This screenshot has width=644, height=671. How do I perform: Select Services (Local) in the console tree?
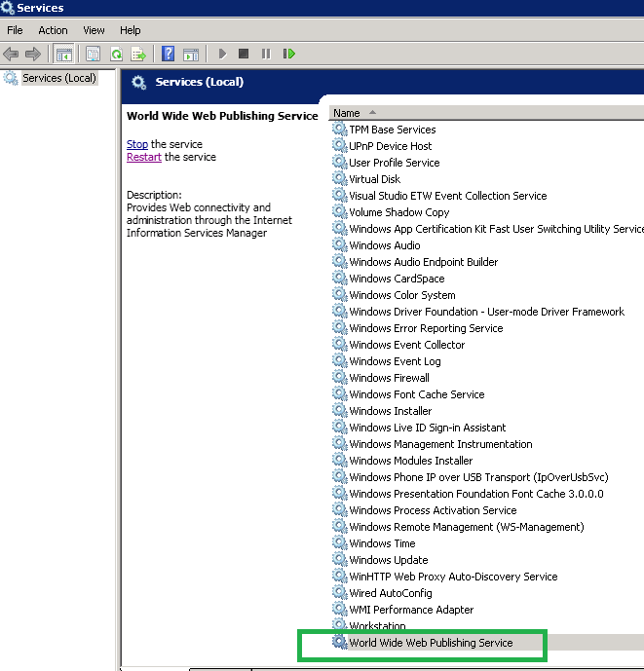pyautogui.click(x=59, y=78)
